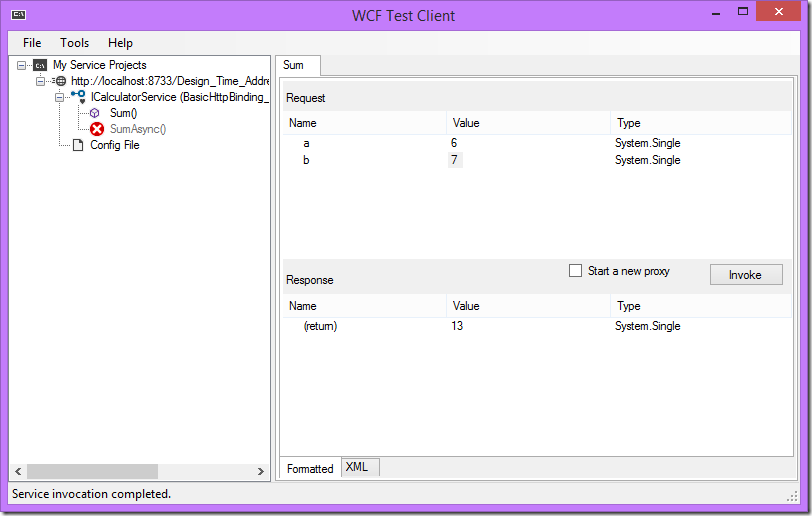812x516 pixels.
Task: Click the resize grip in status bar corner
Action: coord(792,496)
